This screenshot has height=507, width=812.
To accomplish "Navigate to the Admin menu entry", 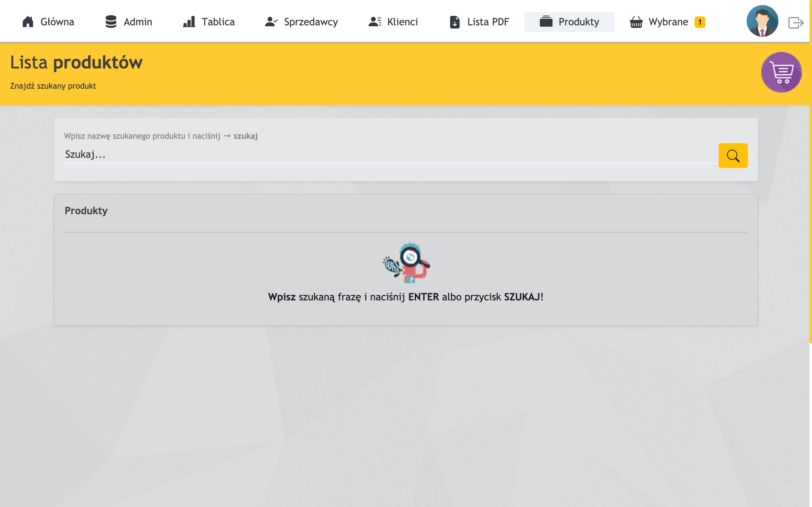I will tap(138, 22).
